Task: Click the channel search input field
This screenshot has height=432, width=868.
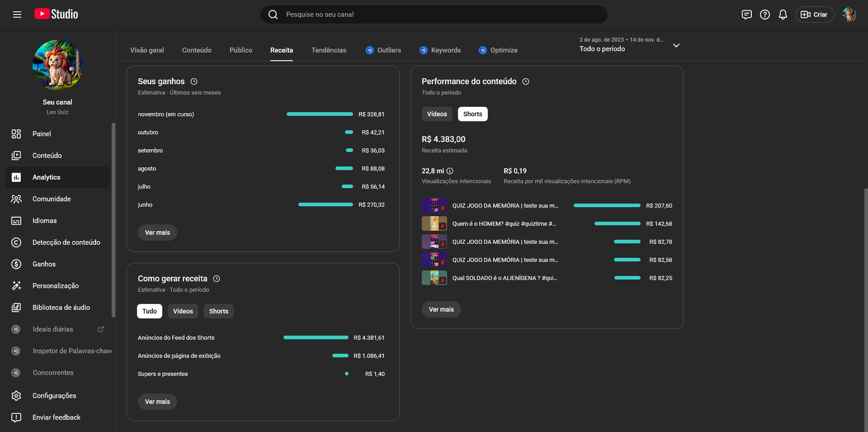Action: [434, 15]
